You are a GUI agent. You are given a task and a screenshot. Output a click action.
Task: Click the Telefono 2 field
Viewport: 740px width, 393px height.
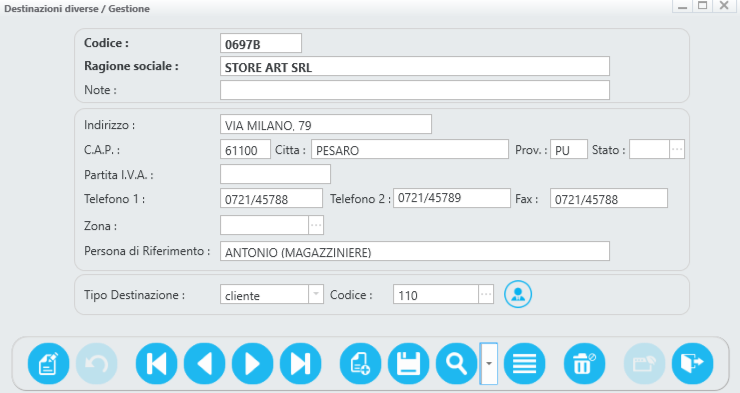click(x=452, y=198)
